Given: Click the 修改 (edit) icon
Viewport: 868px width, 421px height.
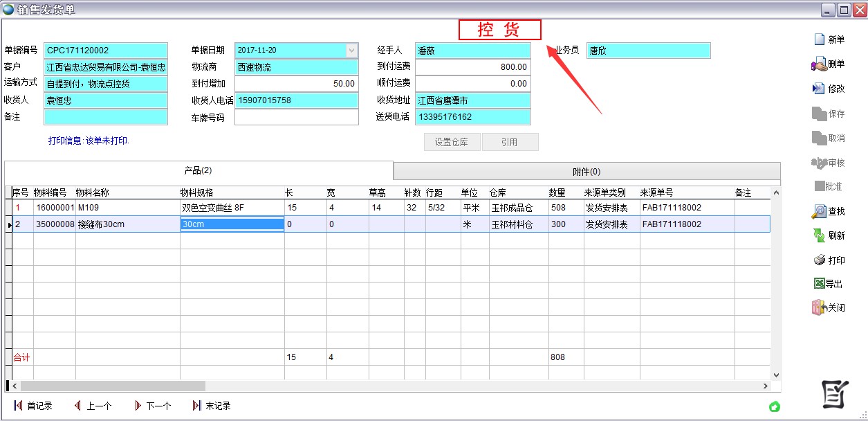Looking at the screenshot, I should point(820,89).
